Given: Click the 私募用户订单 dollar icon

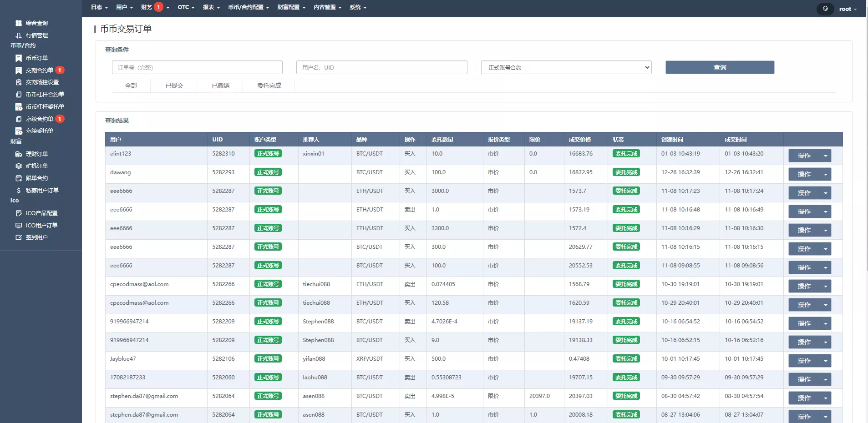Looking at the screenshot, I should [19, 191].
